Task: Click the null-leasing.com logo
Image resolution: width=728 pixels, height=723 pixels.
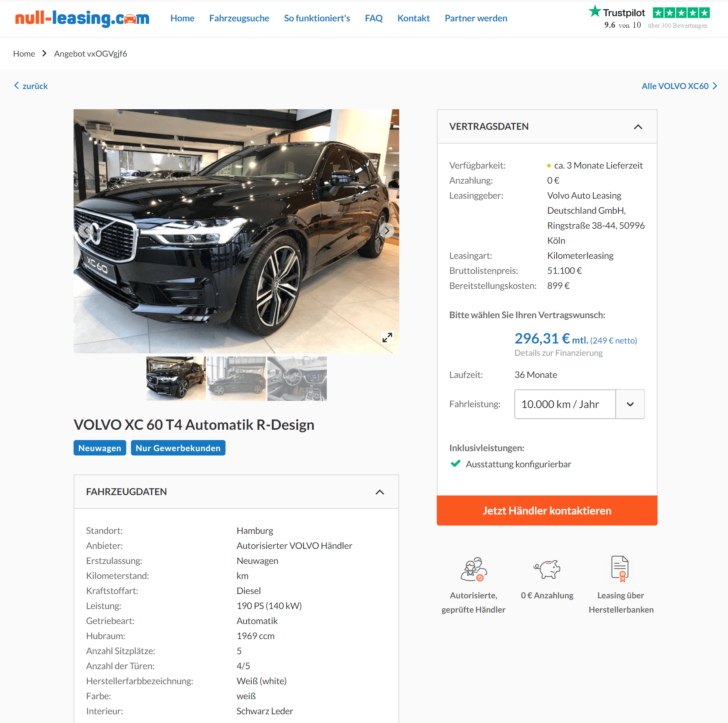Action: [x=82, y=18]
